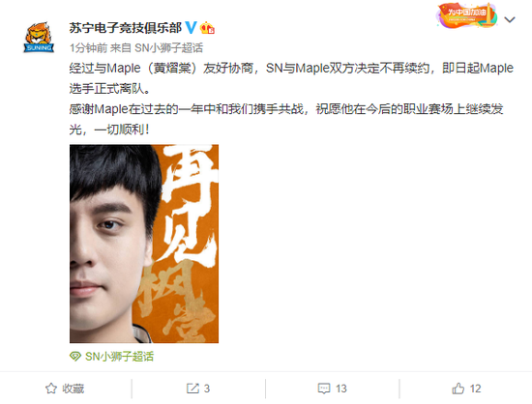The image size is (532, 404).
Task: Click the crown membership badge icon
Action: [x=207, y=28]
